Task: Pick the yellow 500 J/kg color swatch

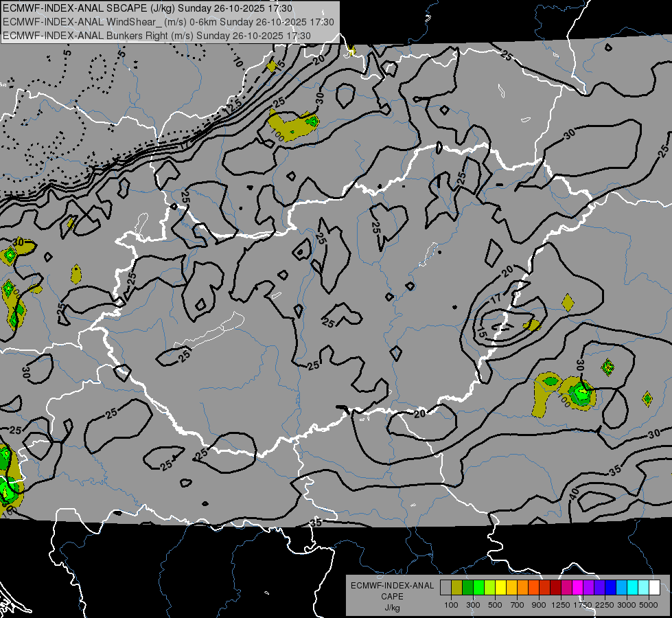Action: tap(501, 587)
